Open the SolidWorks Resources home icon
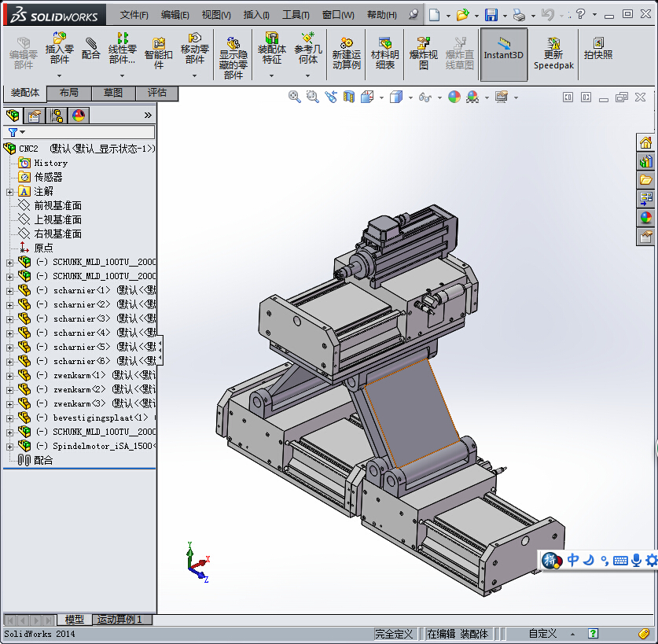 (645, 142)
